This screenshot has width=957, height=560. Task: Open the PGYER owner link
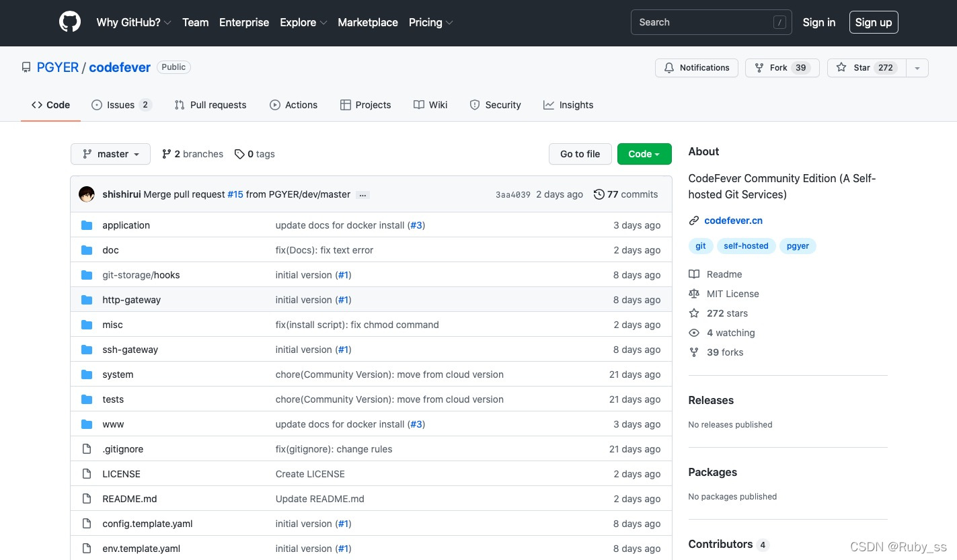tap(58, 67)
